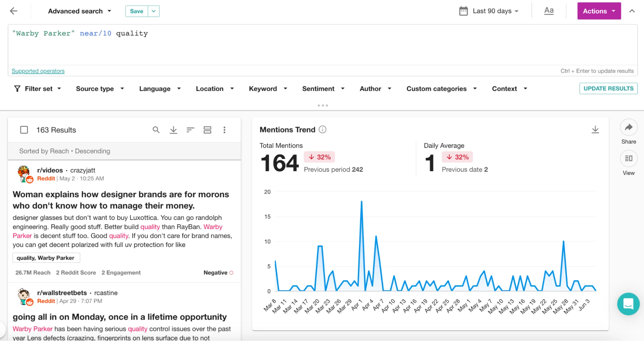Collapse the search panel with chevron
The width and height of the screenshot is (644, 341).
(632, 11)
